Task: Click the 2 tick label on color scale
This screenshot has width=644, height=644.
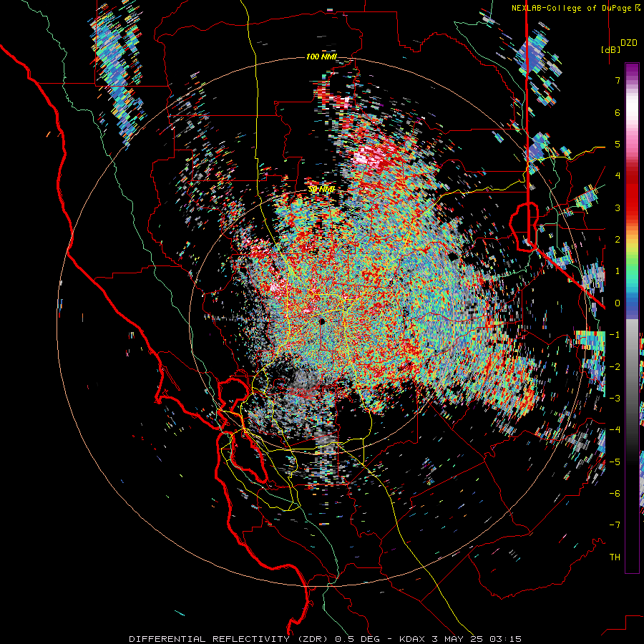Action: coord(618,240)
